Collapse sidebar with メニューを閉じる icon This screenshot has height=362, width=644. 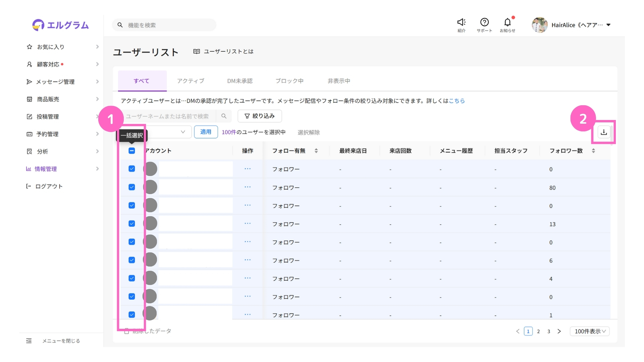(29, 341)
